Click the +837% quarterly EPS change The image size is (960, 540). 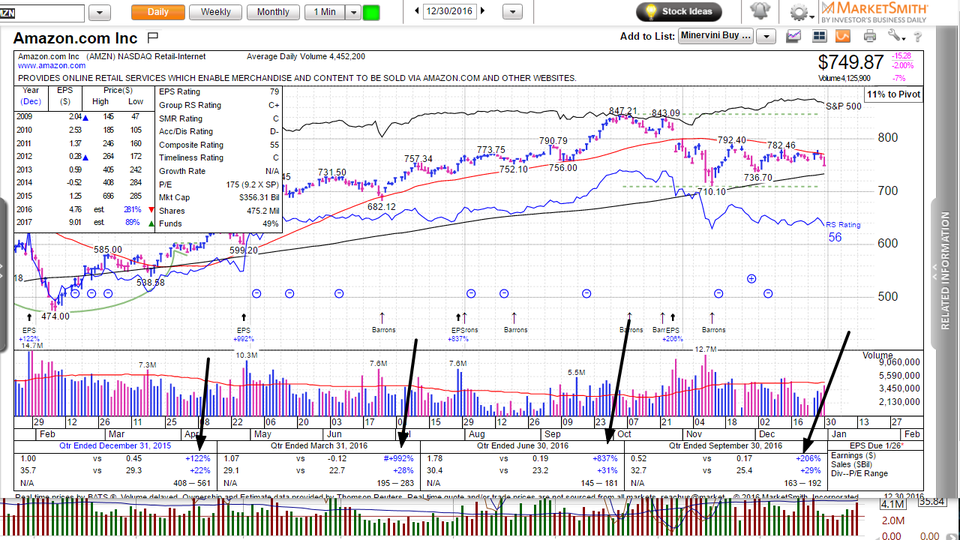point(605,459)
